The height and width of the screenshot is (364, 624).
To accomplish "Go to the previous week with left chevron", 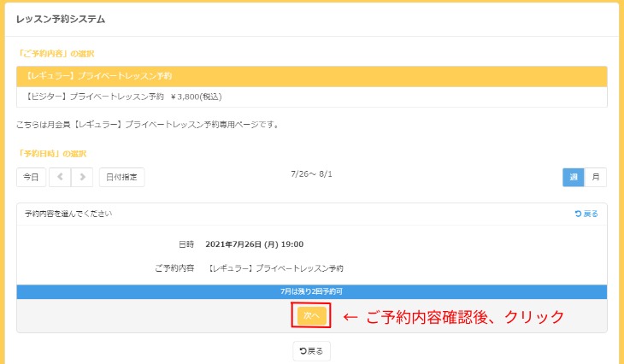I will [x=60, y=177].
